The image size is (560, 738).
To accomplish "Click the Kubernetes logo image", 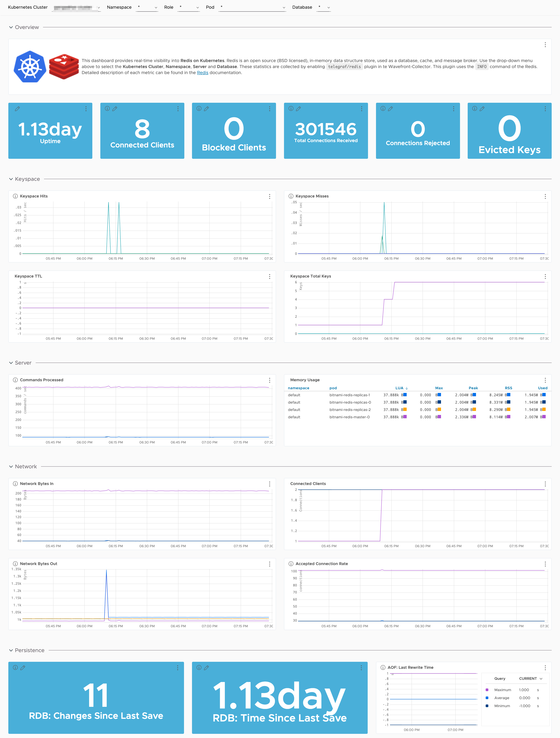I will (x=30, y=66).
